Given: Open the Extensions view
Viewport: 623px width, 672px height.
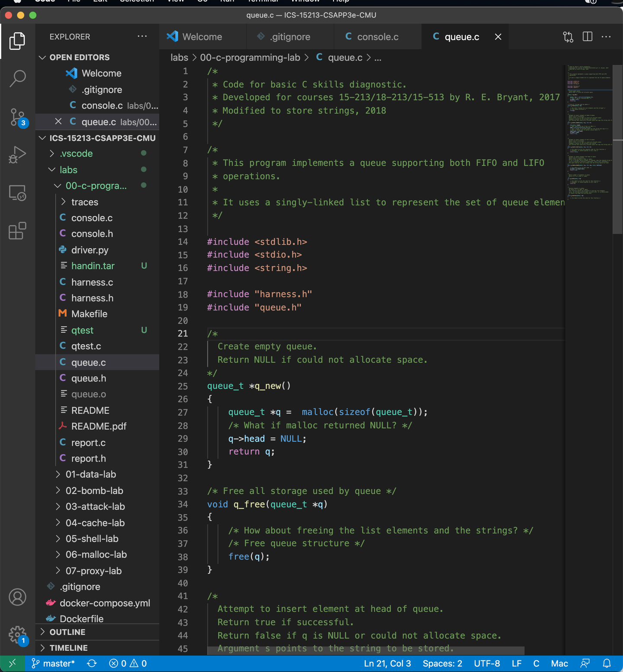Looking at the screenshot, I should point(17,231).
